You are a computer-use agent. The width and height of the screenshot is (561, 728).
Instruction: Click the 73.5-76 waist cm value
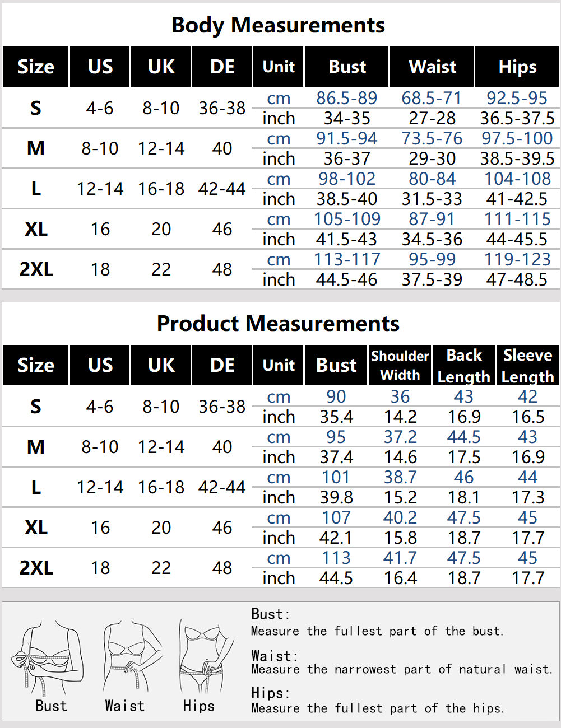tap(432, 138)
